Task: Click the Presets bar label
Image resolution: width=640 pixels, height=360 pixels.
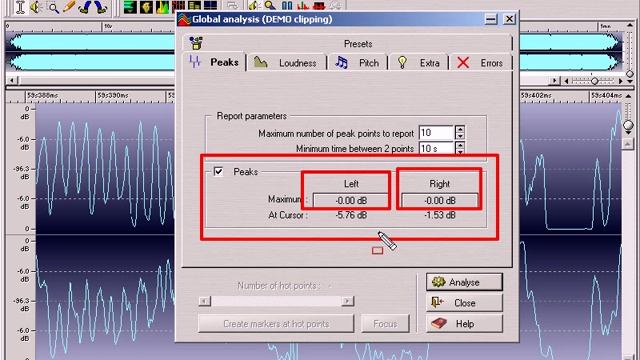Action: (358, 44)
